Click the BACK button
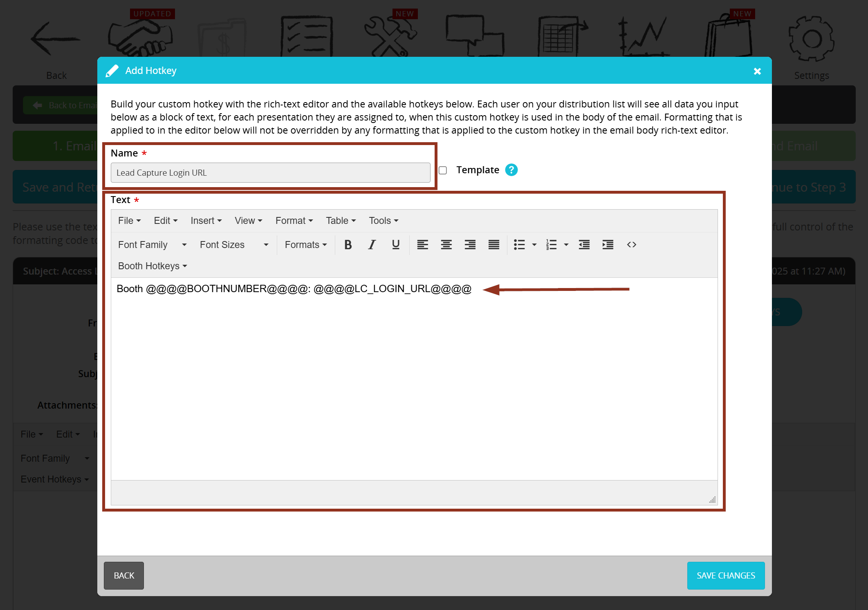This screenshot has height=610, width=868. pyautogui.click(x=123, y=575)
